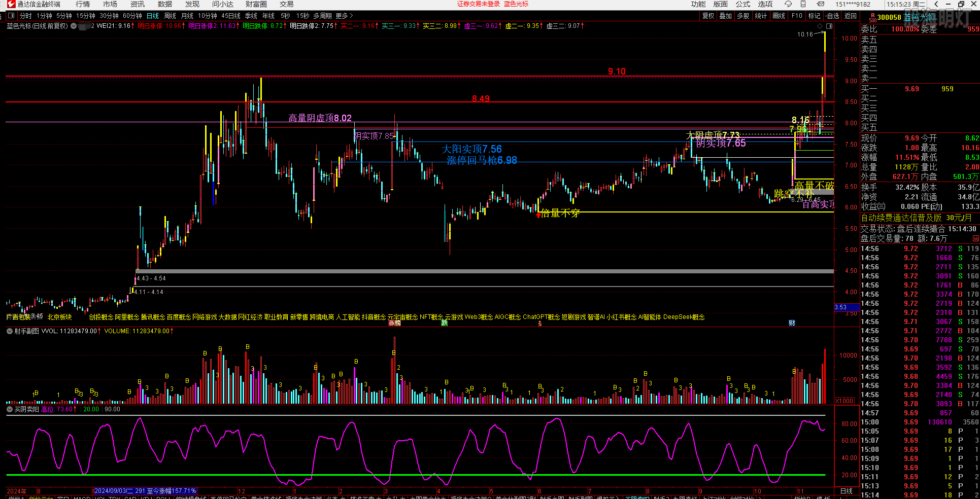Open the 问小达 menu
Viewport: 980px width, 499px height.
tap(223, 4)
